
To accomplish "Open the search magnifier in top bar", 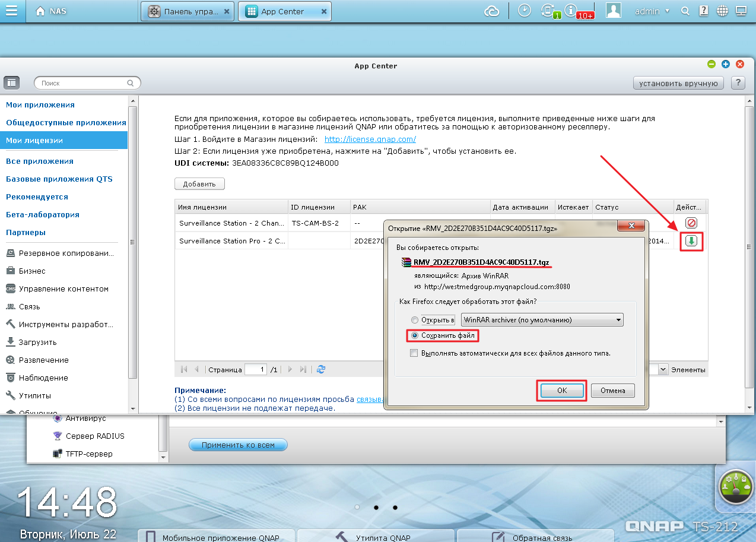I will [x=685, y=11].
